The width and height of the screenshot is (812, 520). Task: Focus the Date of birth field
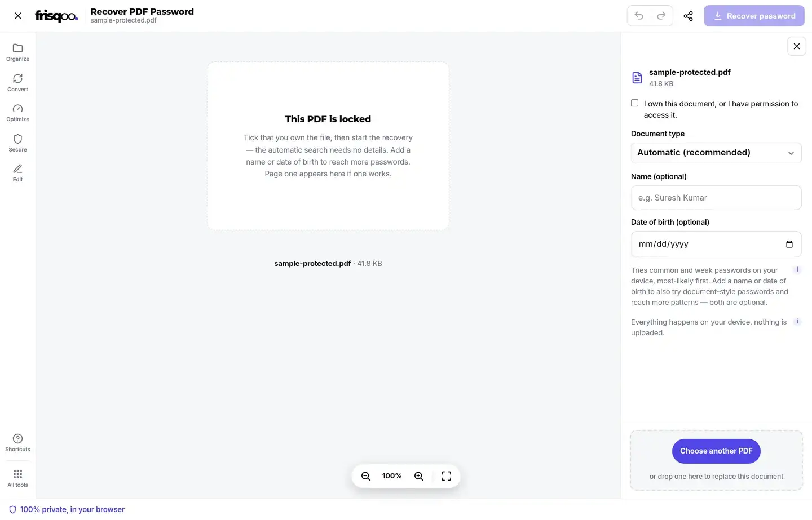[x=716, y=244]
